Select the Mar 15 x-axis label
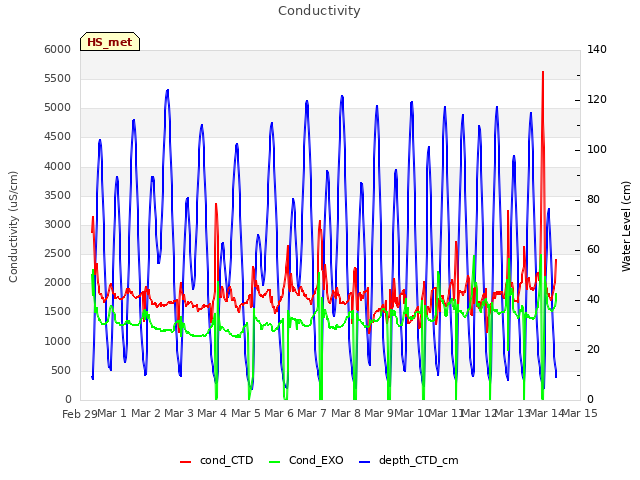 [x=580, y=413]
